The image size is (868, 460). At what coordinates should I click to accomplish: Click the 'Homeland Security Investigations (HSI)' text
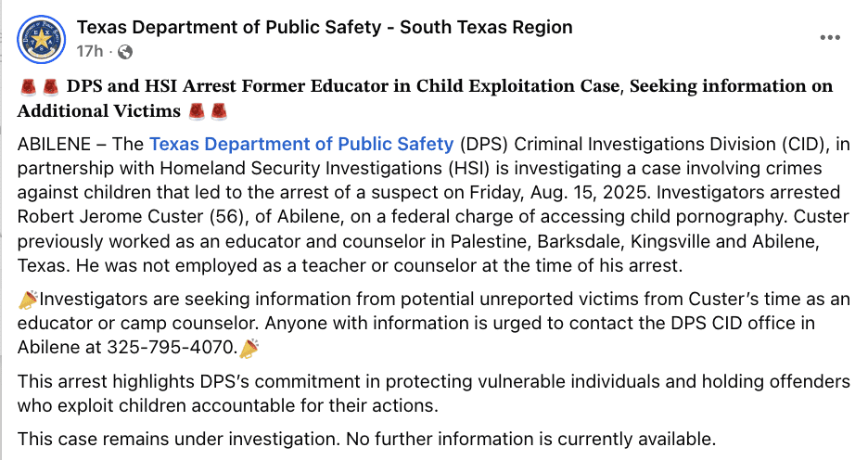tap(331, 168)
